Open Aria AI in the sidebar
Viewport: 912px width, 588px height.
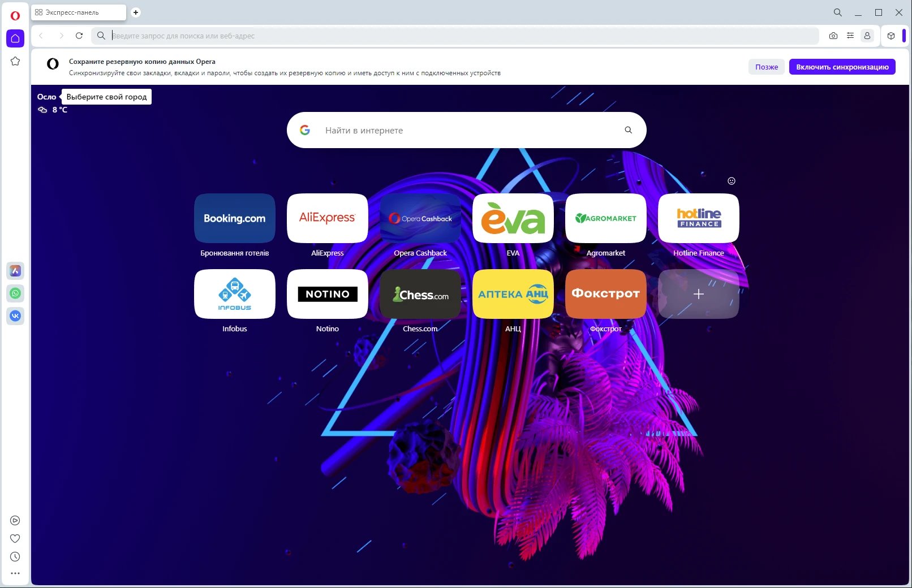pyautogui.click(x=15, y=271)
